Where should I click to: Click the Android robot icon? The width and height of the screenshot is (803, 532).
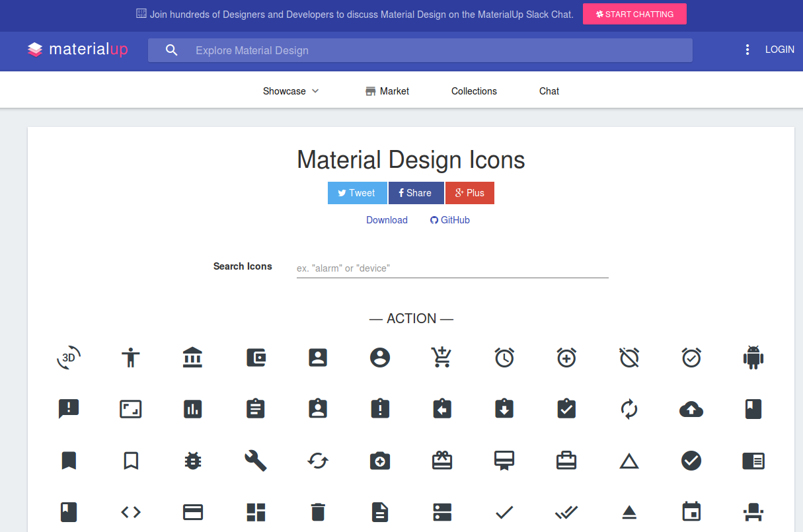click(x=753, y=358)
